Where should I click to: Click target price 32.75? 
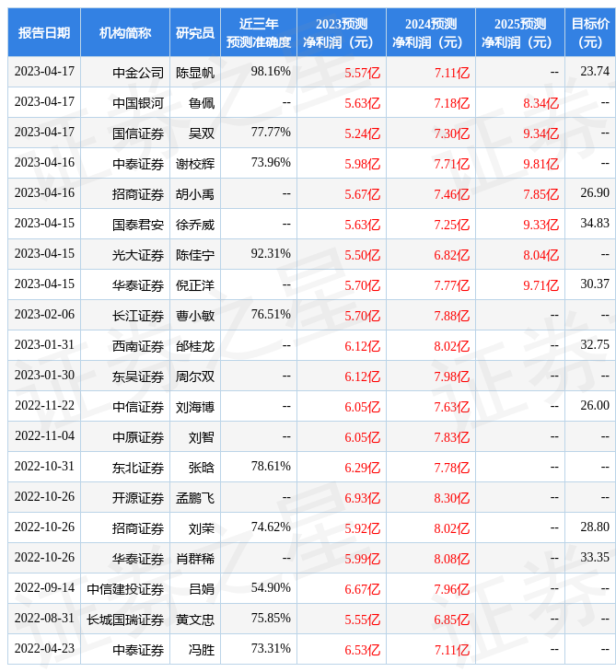click(x=595, y=345)
